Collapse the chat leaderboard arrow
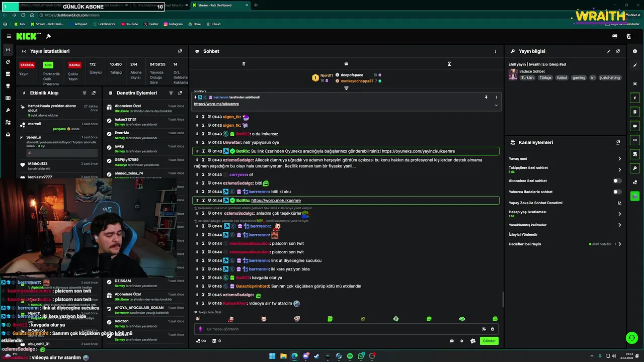Screen dimensions: 644x362 click(x=346, y=88)
